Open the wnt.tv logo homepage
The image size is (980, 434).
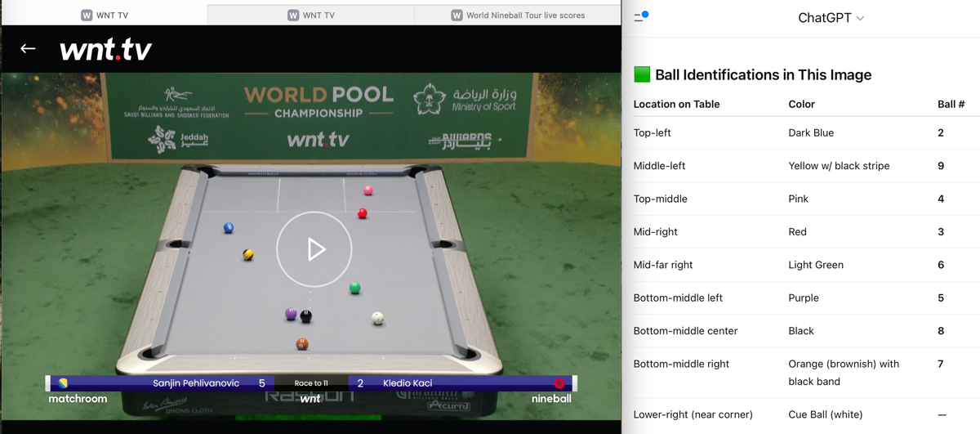(x=106, y=50)
